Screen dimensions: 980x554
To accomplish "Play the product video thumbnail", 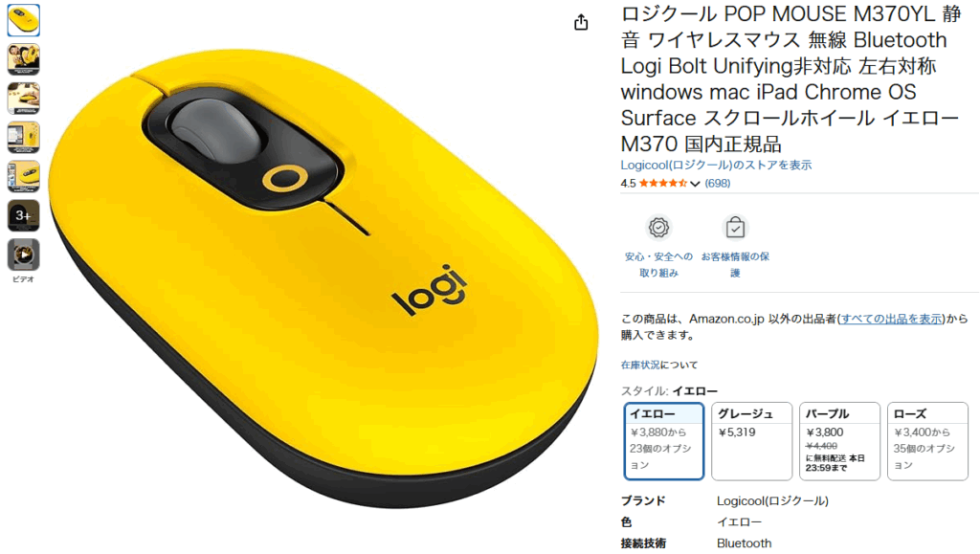I will [24, 255].
